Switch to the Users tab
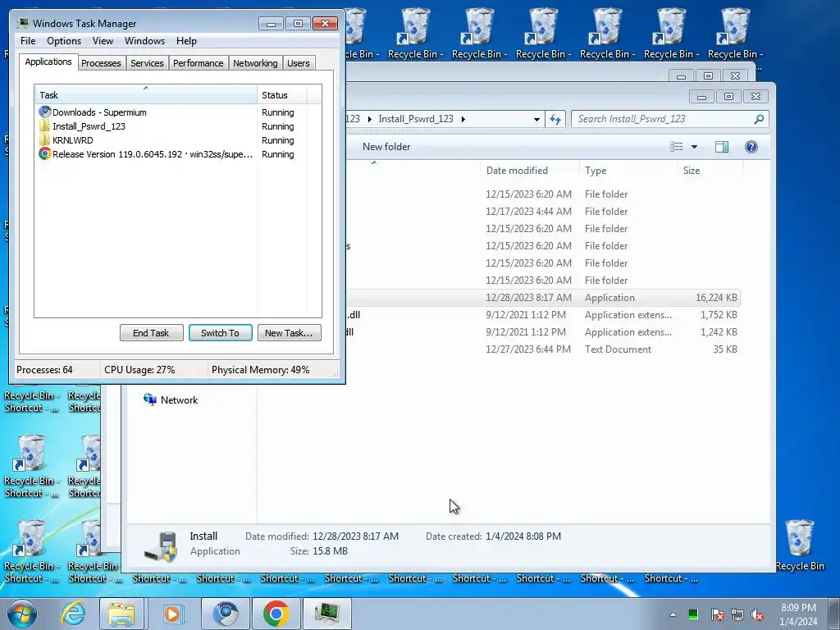Image resolution: width=840 pixels, height=630 pixels. click(x=298, y=63)
